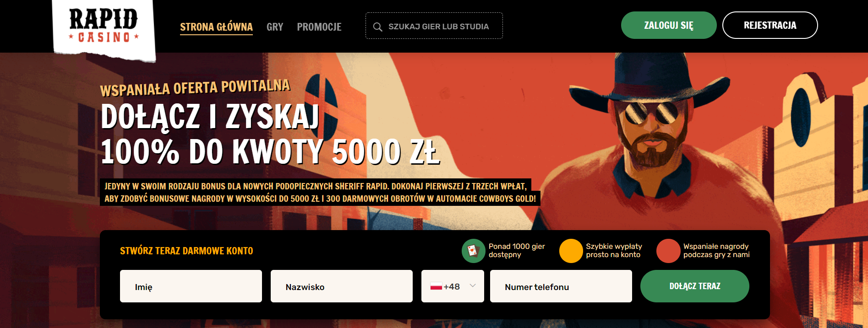The image size is (868, 328).
Task: Click the green playing cards icon
Action: pos(473,251)
